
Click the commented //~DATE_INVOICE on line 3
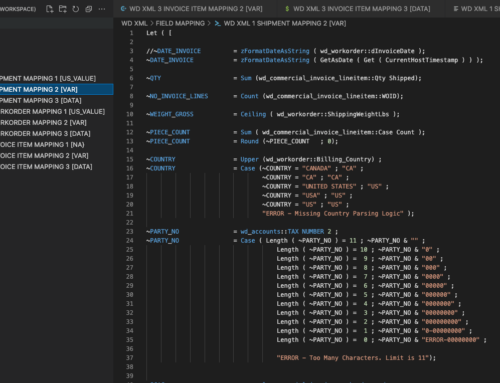point(173,51)
